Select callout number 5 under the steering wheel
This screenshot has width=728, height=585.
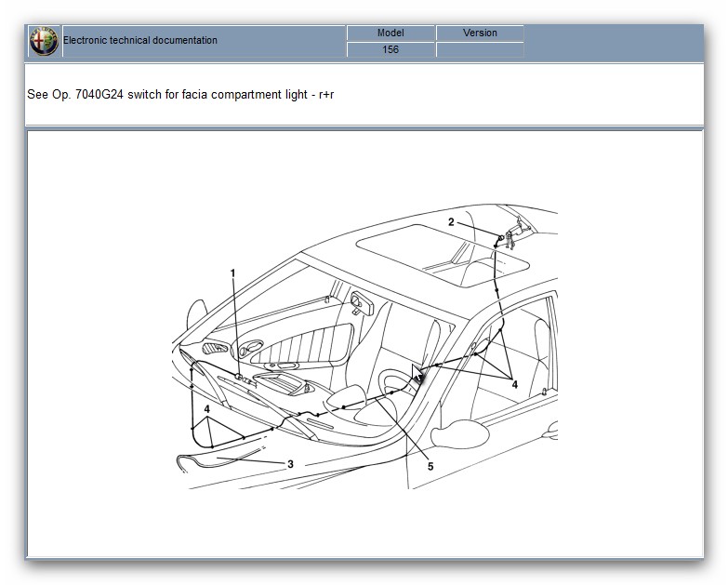430,466
